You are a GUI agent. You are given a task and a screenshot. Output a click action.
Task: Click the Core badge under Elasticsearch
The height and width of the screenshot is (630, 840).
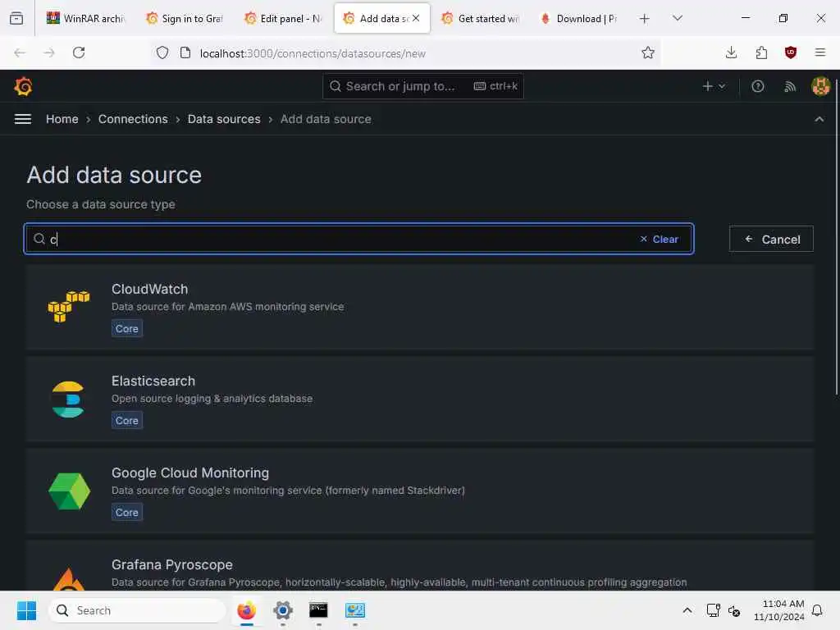127,421
